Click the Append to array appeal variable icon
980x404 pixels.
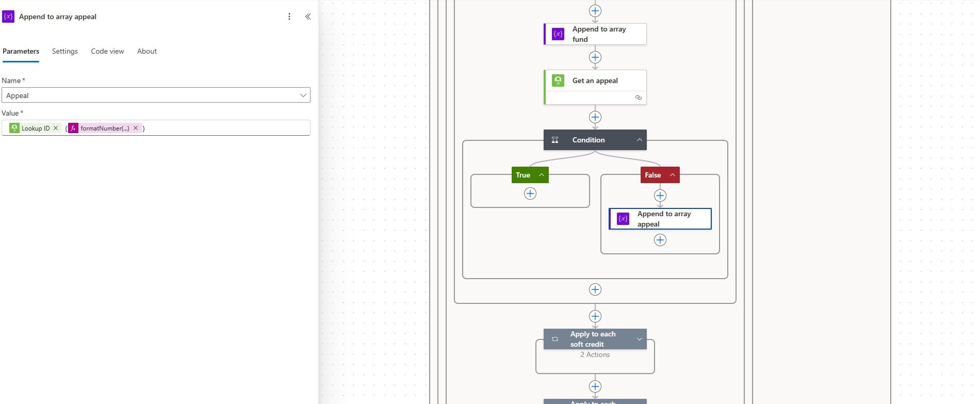(623, 219)
